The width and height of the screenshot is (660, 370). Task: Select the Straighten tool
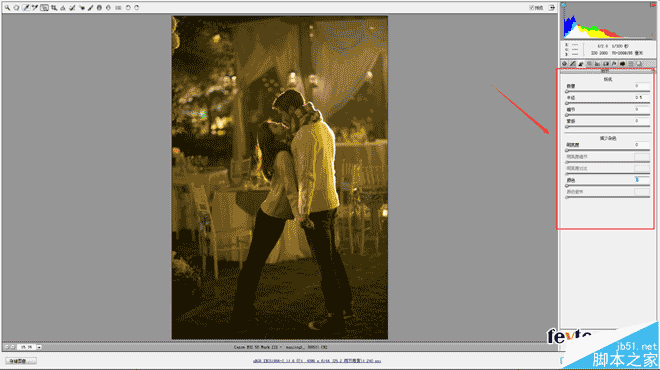[x=63, y=8]
